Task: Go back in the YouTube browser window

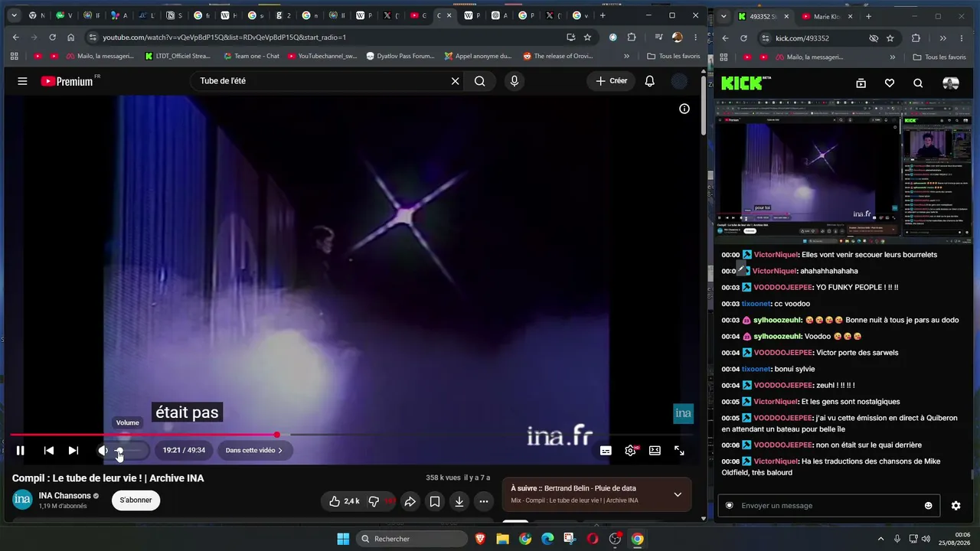Action: (16, 37)
